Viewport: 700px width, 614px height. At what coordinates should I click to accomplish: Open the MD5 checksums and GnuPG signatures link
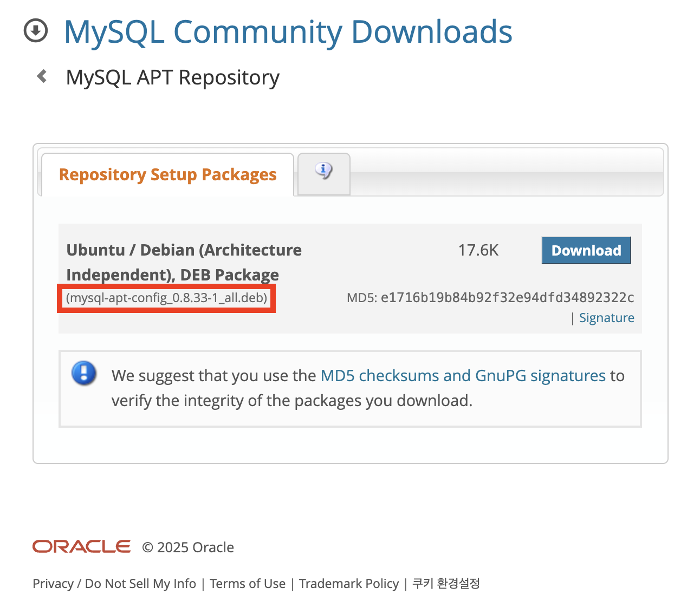click(x=463, y=376)
